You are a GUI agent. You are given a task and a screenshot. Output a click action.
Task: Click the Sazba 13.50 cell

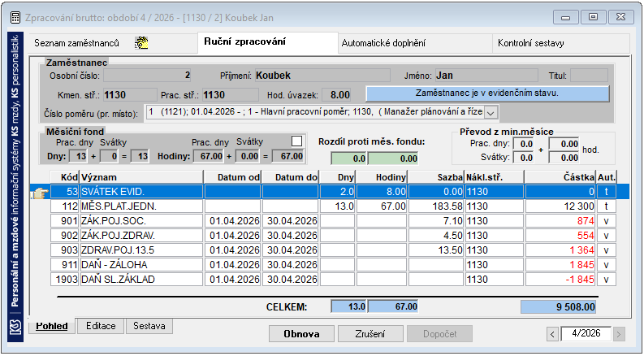coord(436,250)
